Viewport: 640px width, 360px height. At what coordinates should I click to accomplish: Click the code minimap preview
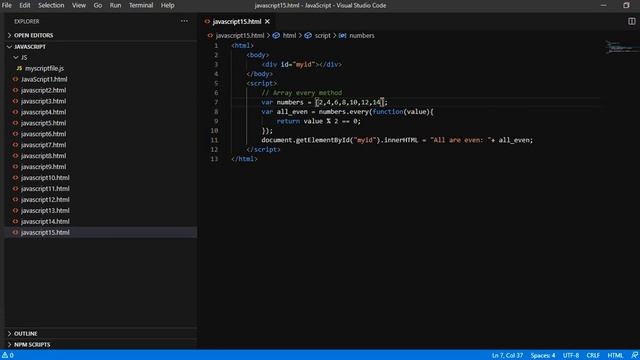point(621,47)
